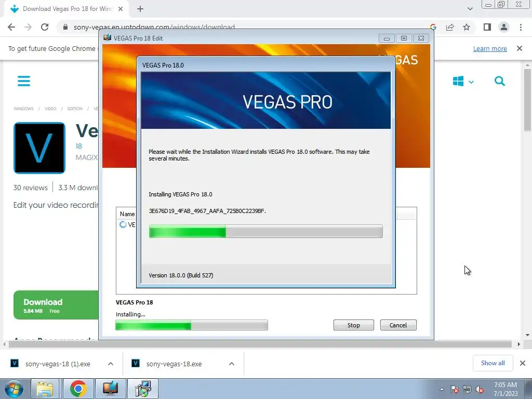Viewport: 532px width, 399px height.
Task: Open the Windows platform selector dropdown
Action: point(463,82)
